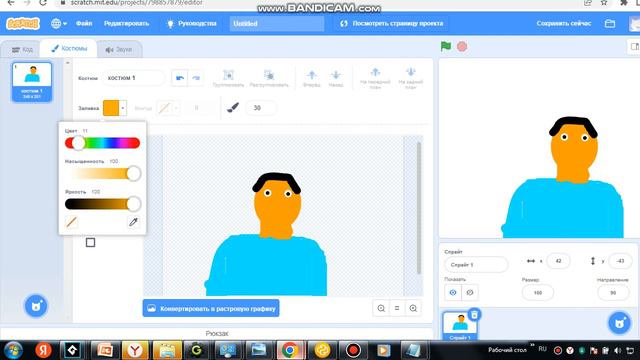Click the sprite y position field

click(x=620, y=261)
